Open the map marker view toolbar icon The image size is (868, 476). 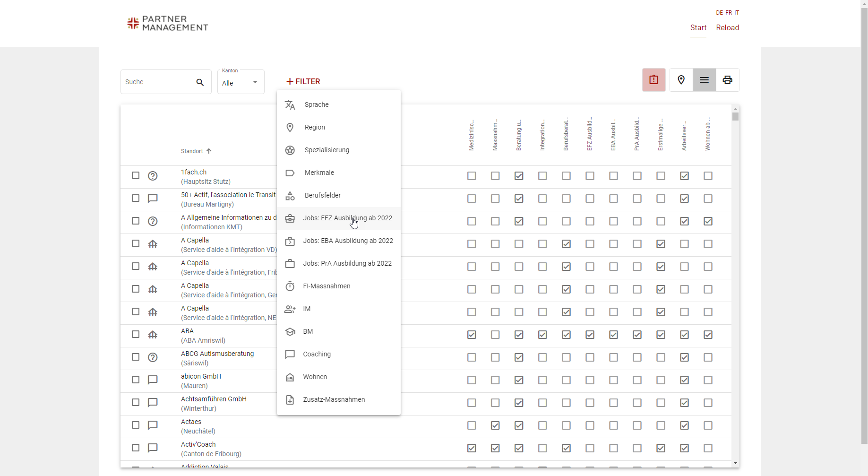(681, 80)
